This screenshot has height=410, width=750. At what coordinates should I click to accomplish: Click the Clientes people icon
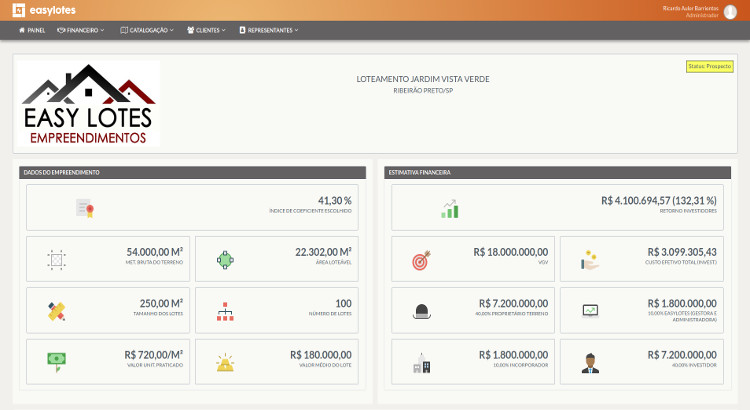coord(190,30)
